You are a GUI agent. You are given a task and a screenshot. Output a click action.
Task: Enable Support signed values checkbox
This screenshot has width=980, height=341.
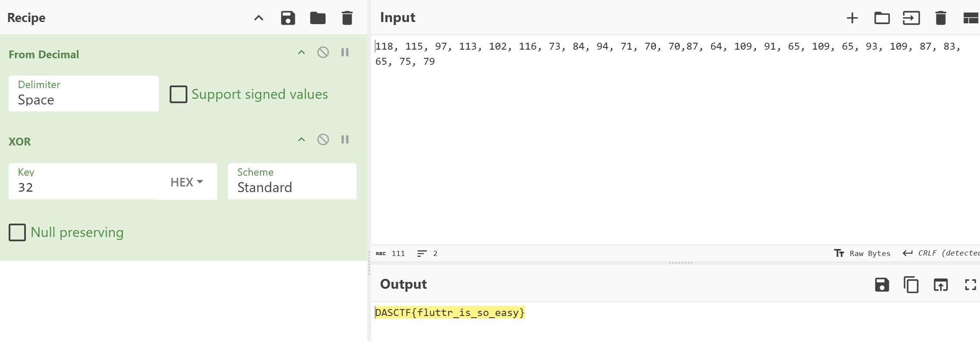(x=178, y=94)
